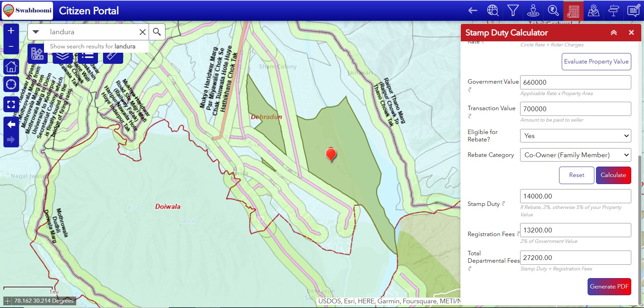Open the signpost directions tool

pos(613,11)
